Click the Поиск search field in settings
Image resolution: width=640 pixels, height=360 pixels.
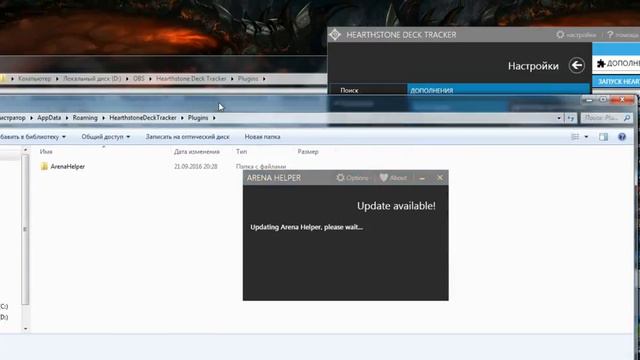pos(368,90)
